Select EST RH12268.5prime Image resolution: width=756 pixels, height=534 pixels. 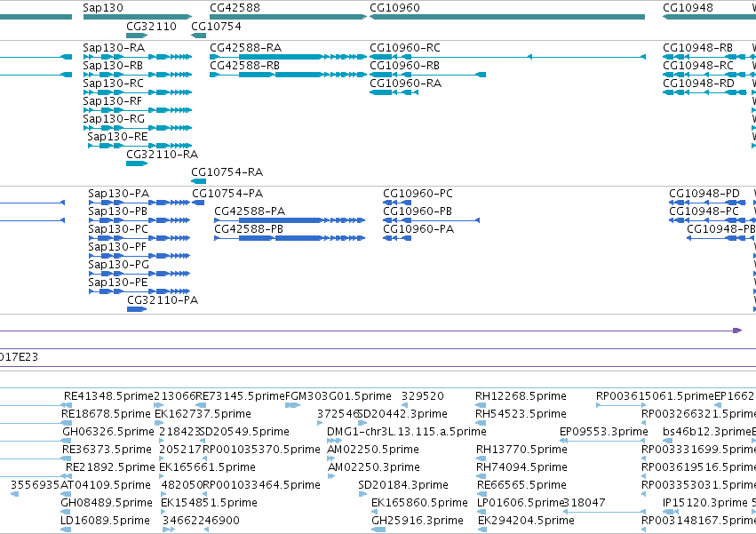coord(521,396)
